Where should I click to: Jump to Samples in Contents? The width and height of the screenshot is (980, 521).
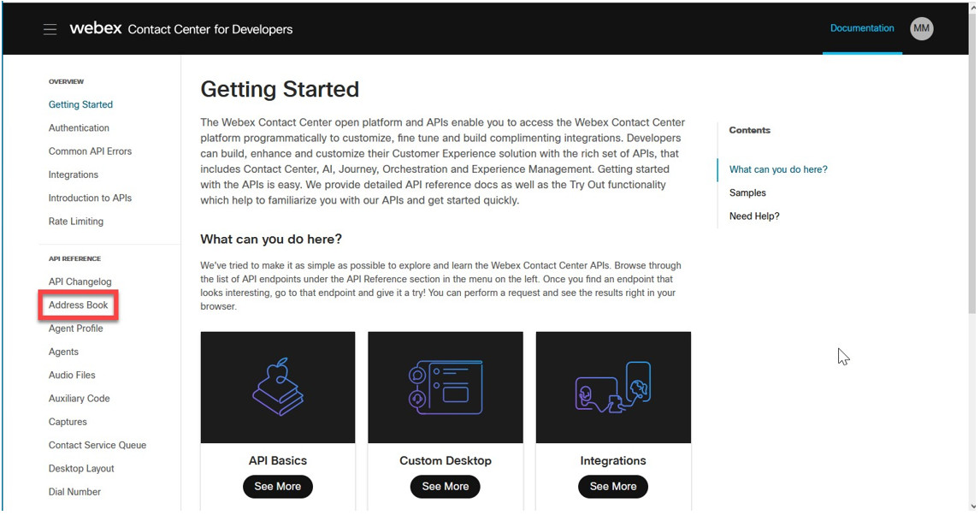pos(747,192)
